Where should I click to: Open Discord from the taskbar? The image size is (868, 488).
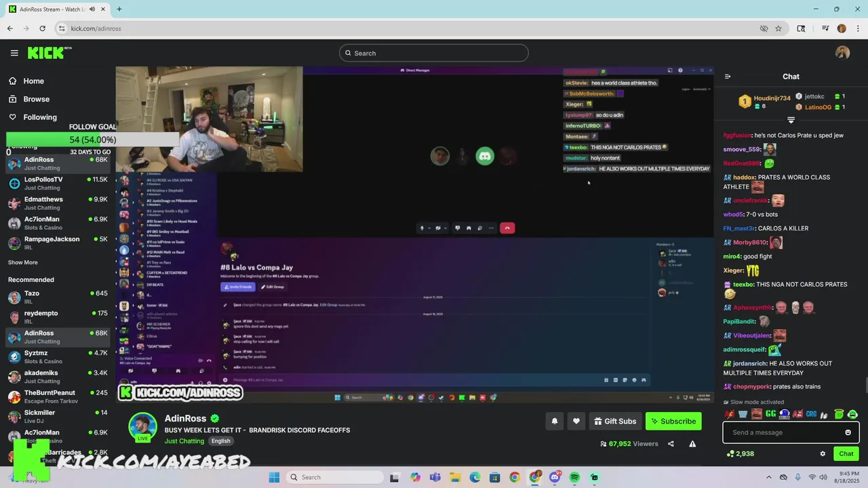(x=555, y=477)
